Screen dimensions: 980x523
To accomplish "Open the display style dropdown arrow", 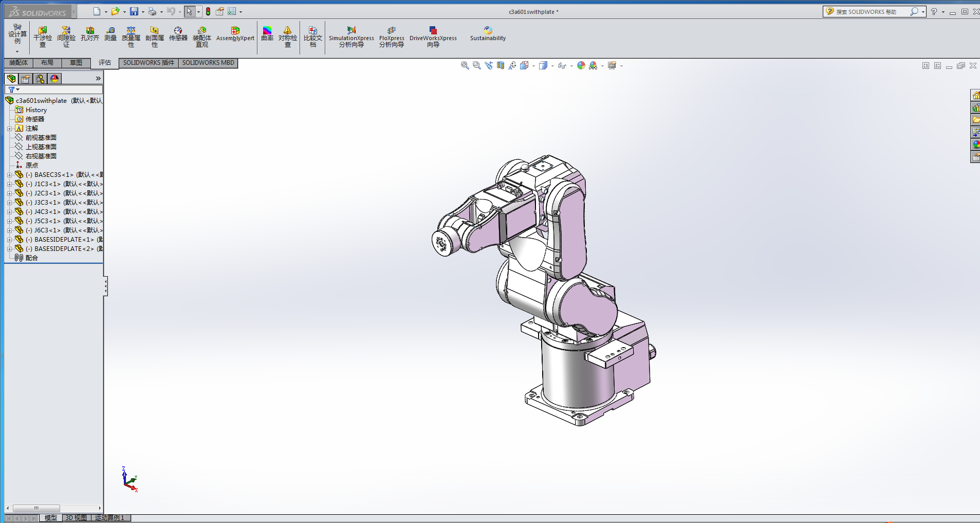I will 552,66.
